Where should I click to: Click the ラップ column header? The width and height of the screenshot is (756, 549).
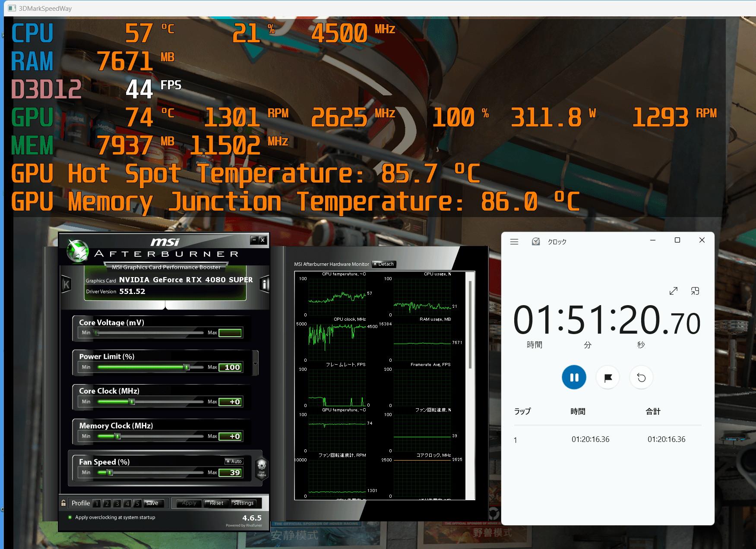click(522, 411)
